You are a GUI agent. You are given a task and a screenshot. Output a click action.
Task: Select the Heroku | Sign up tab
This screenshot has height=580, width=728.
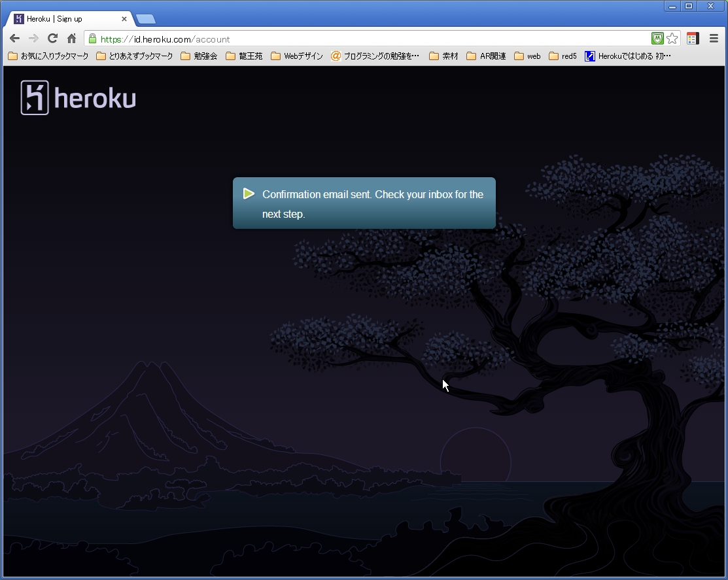71,19
